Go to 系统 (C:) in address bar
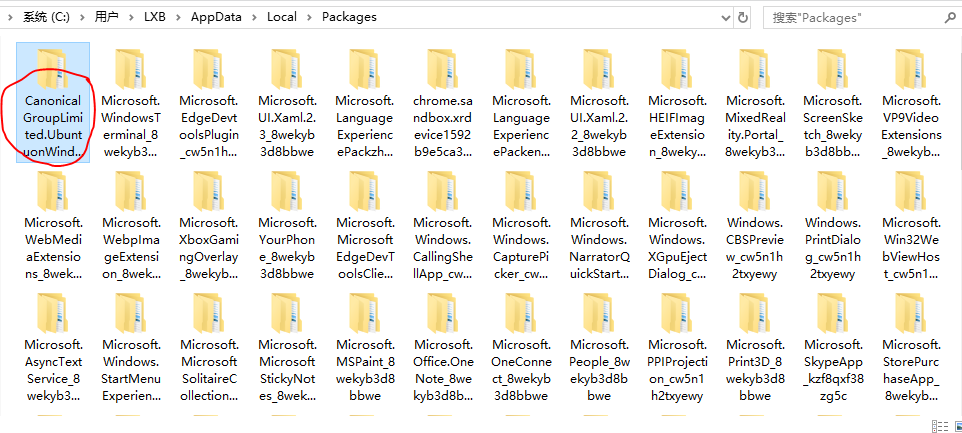The width and height of the screenshot is (962, 433). (46, 17)
